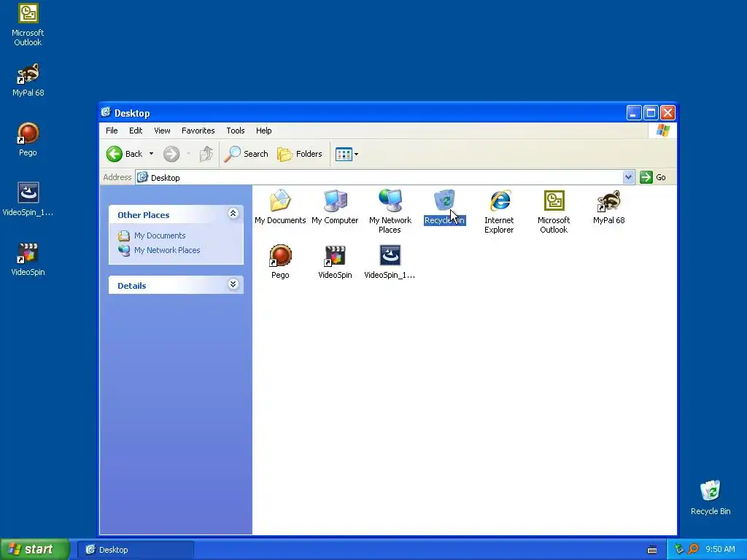Open the Back history dropdown arrow
This screenshot has height=560, width=747.
[151, 154]
